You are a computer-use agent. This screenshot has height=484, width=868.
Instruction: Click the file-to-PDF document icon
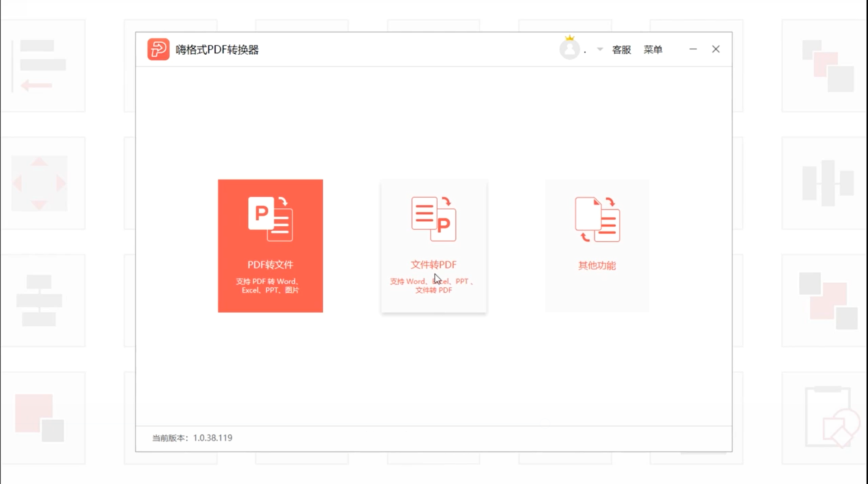pyautogui.click(x=434, y=219)
